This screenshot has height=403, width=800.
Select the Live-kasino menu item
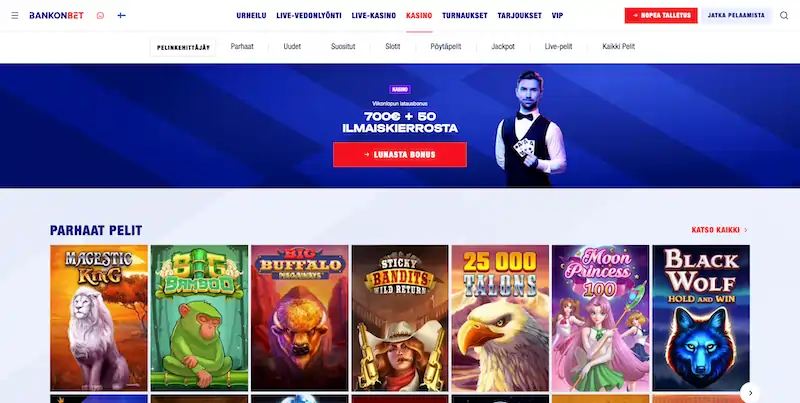pos(373,15)
